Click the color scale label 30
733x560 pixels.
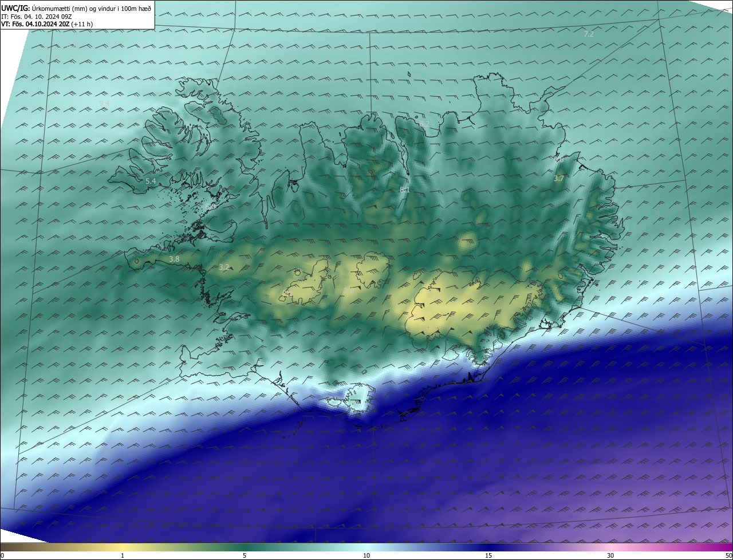click(x=610, y=555)
